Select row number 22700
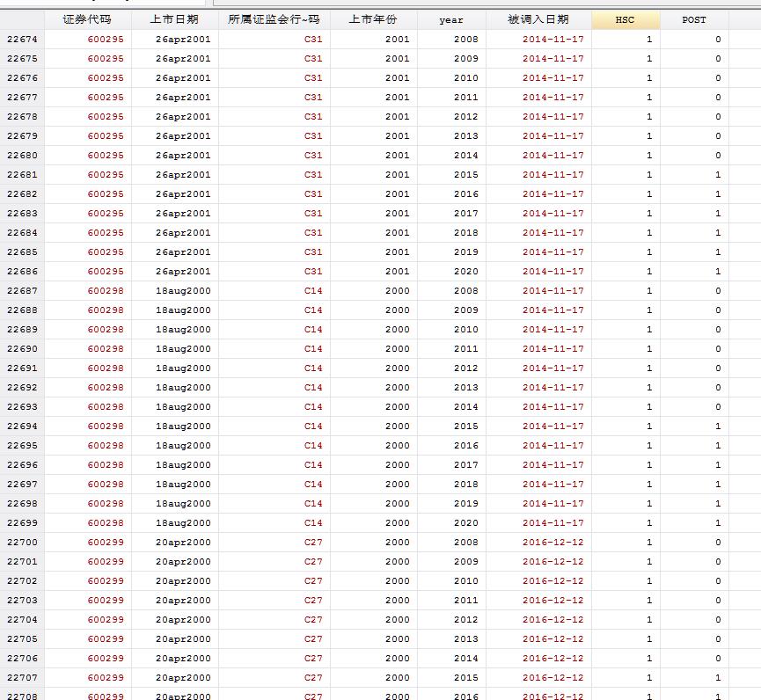 [x=22, y=543]
